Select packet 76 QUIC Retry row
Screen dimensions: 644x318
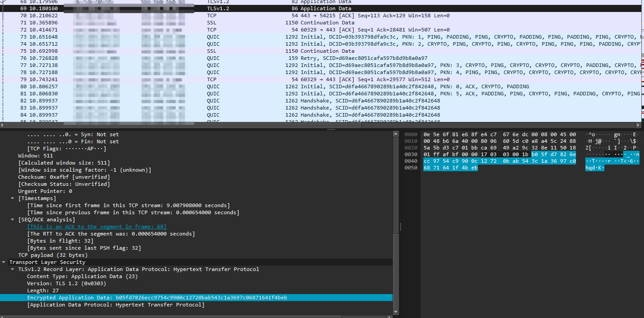pos(320,58)
